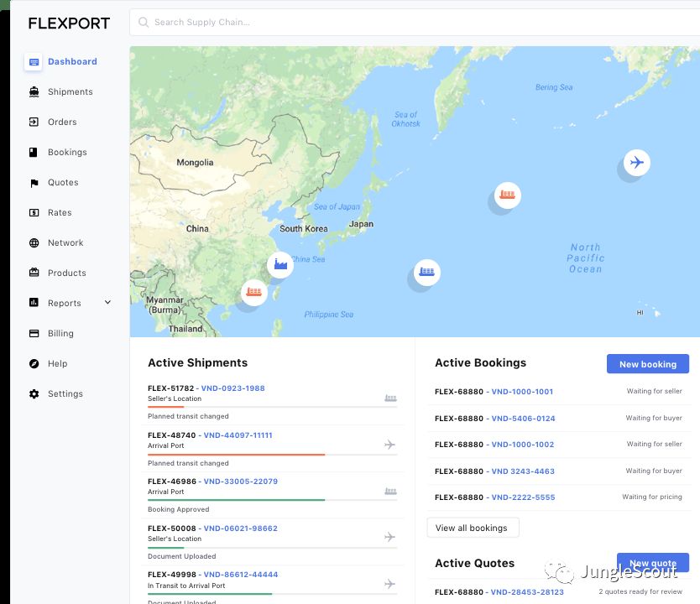Click the View all bookings button
The image size is (700, 604).
(473, 528)
